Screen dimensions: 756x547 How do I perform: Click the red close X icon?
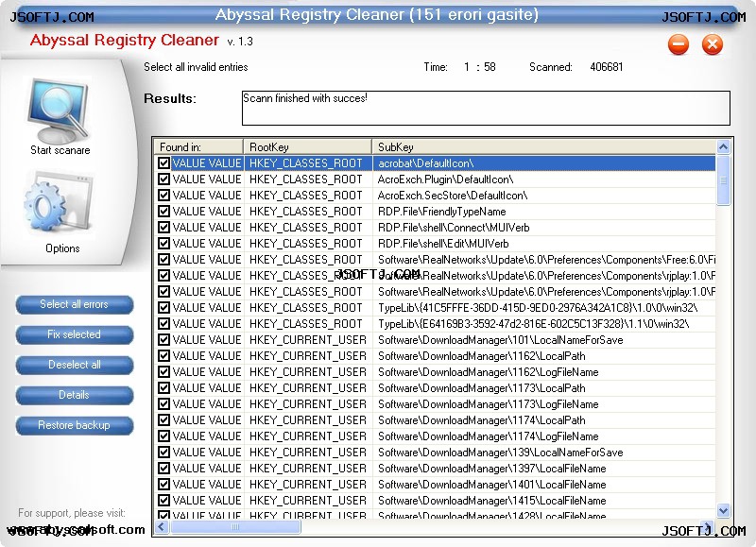pyautogui.click(x=713, y=44)
